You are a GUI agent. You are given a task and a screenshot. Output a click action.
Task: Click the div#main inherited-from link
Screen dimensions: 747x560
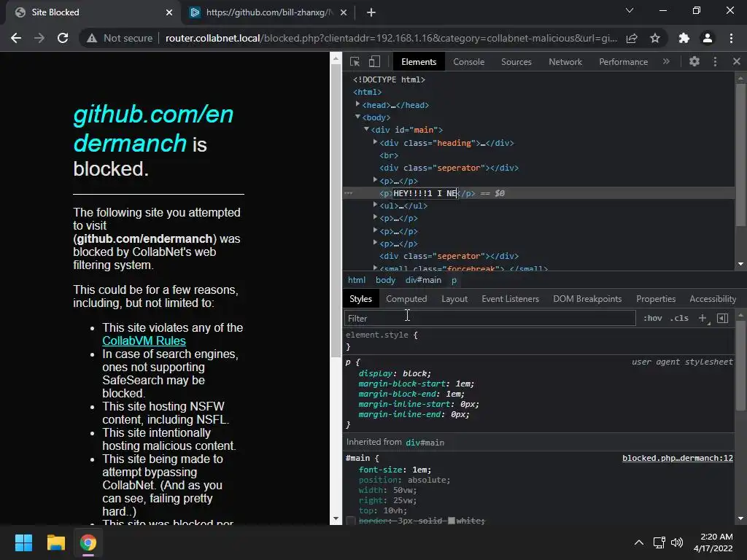pos(425,443)
